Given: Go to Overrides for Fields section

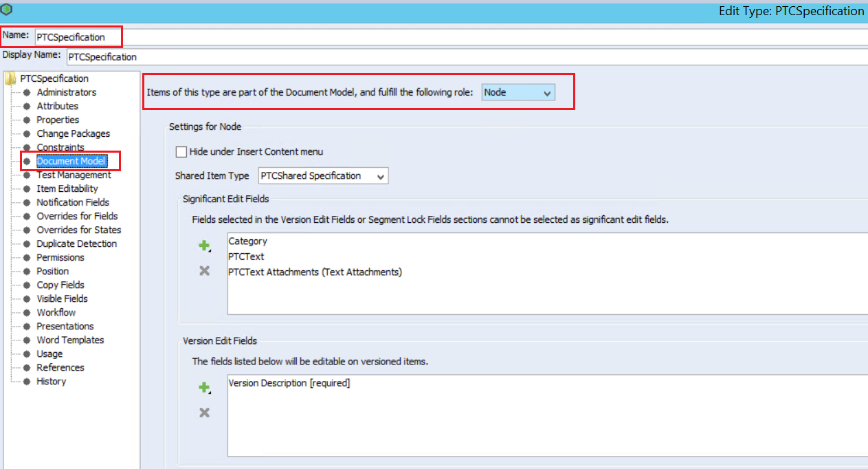Looking at the screenshot, I should (x=77, y=216).
